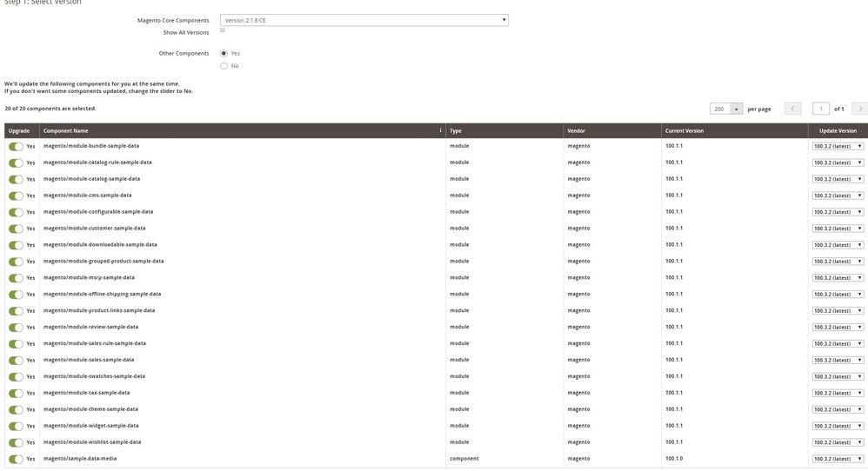
Task: Toggle upgrade for module-wishlist-sample-data
Action: coord(16,443)
